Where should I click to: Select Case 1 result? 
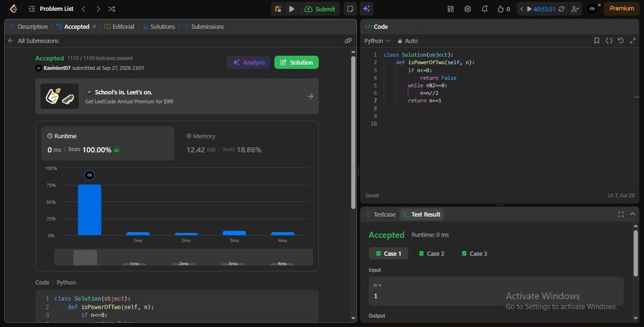pos(389,253)
